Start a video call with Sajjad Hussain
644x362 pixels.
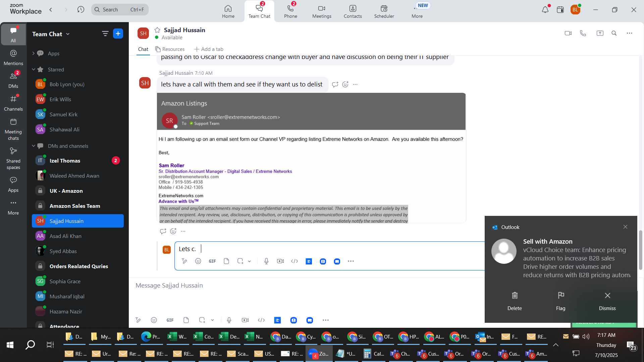tap(568, 33)
